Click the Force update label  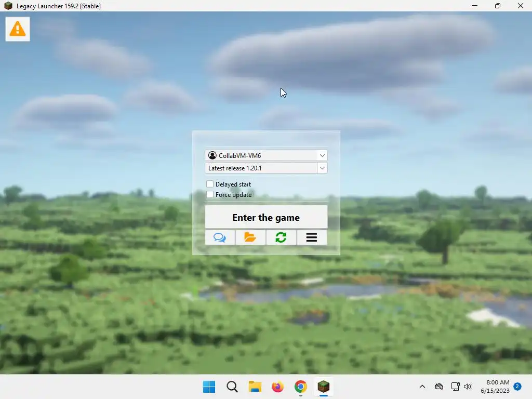point(233,195)
